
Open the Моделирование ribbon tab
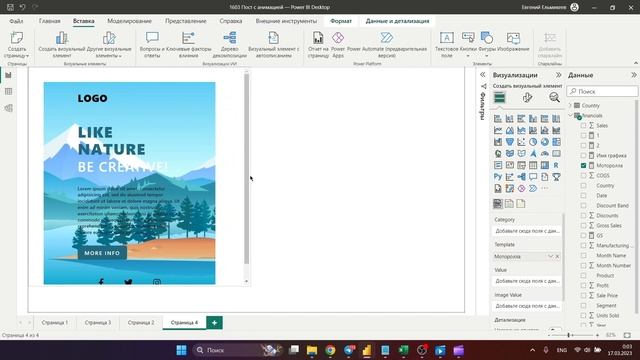[x=129, y=21]
